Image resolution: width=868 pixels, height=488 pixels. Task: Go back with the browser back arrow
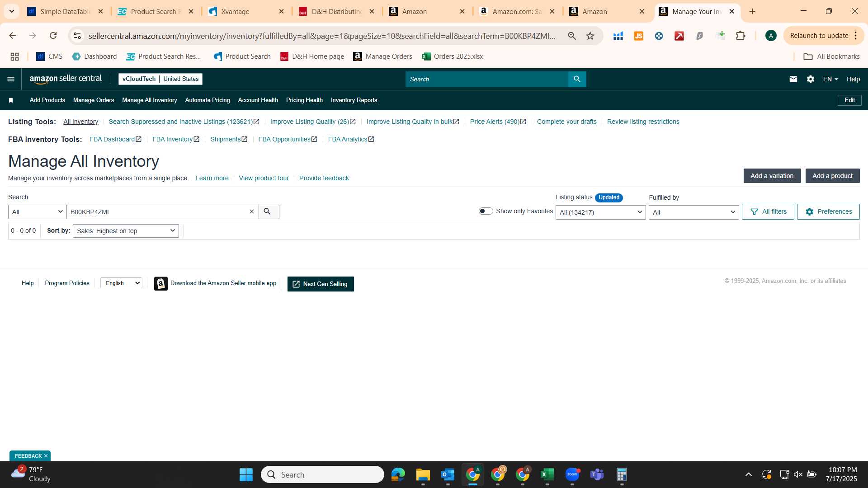(13, 36)
